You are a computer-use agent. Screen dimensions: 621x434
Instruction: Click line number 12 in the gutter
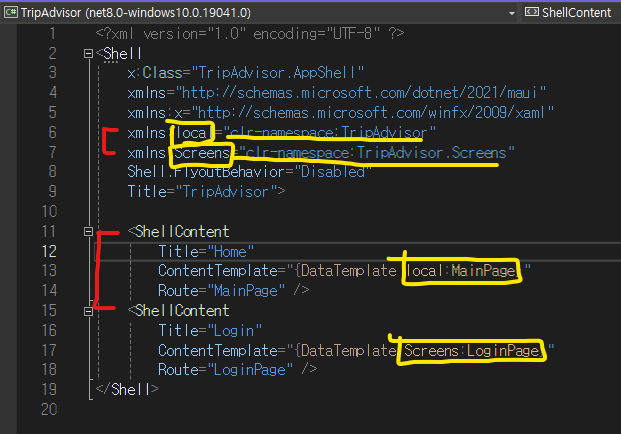[x=50, y=251]
